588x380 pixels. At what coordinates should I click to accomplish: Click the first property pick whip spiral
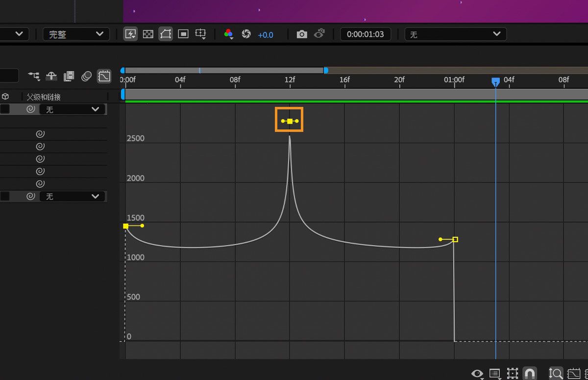[x=41, y=134]
